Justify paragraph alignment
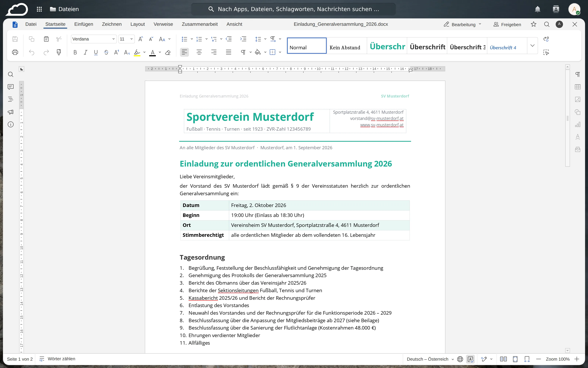588x368 pixels. point(228,52)
